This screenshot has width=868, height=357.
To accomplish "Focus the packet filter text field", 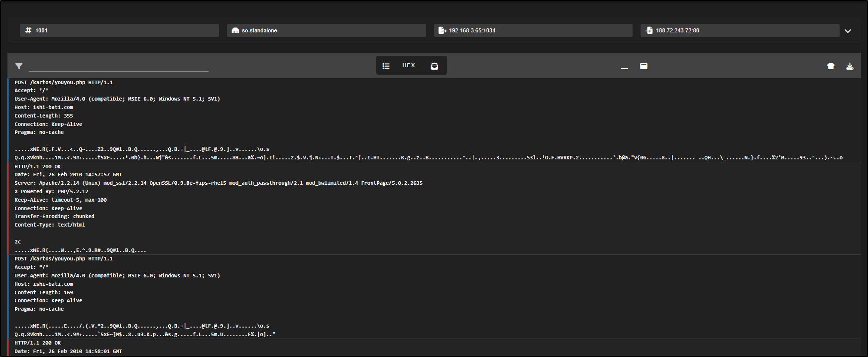I will pyautogui.click(x=118, y=66).
